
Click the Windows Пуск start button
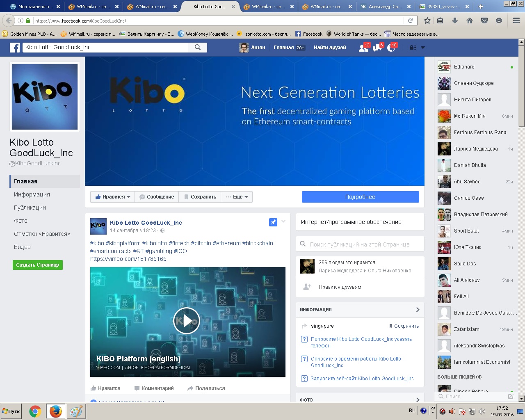[x=11, y=411]
